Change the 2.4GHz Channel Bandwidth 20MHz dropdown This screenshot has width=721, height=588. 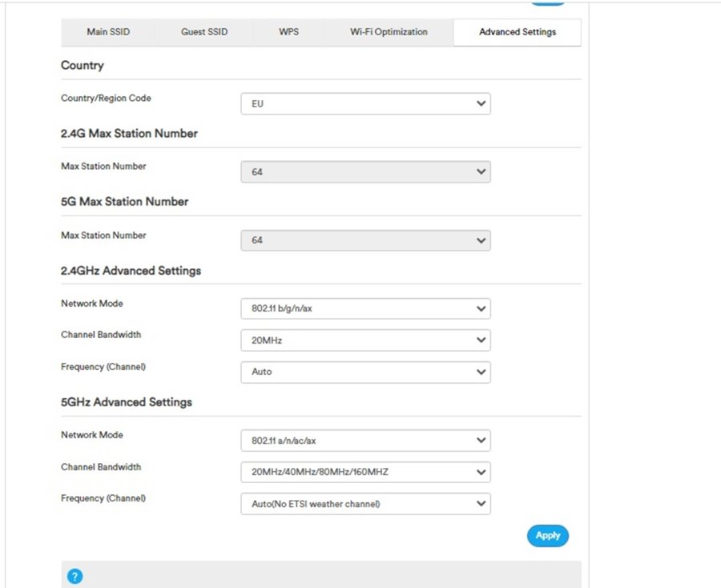pyautogui.click(x=365, y=340)
